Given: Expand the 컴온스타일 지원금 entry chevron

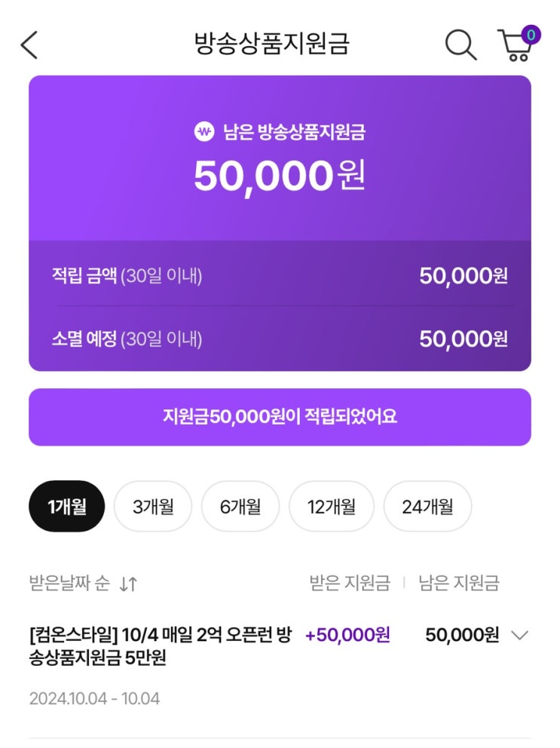Looking at the screenshot, I should 519,636.
